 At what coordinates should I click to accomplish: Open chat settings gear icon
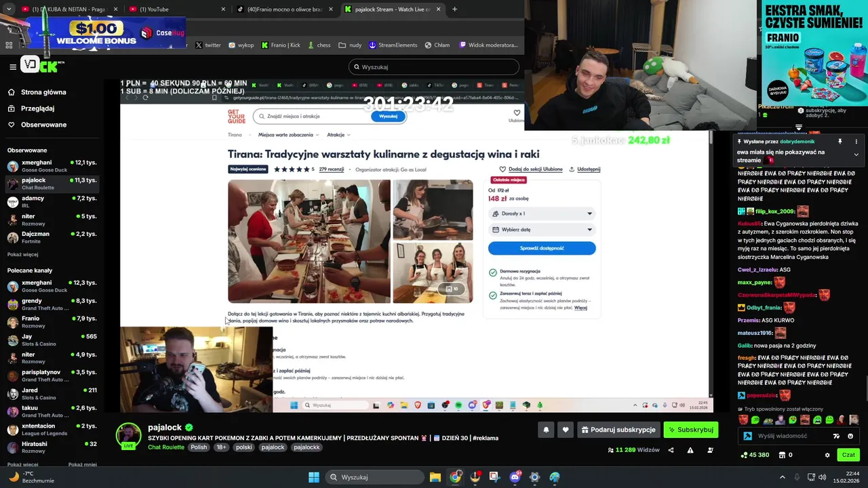coord(827,455)
